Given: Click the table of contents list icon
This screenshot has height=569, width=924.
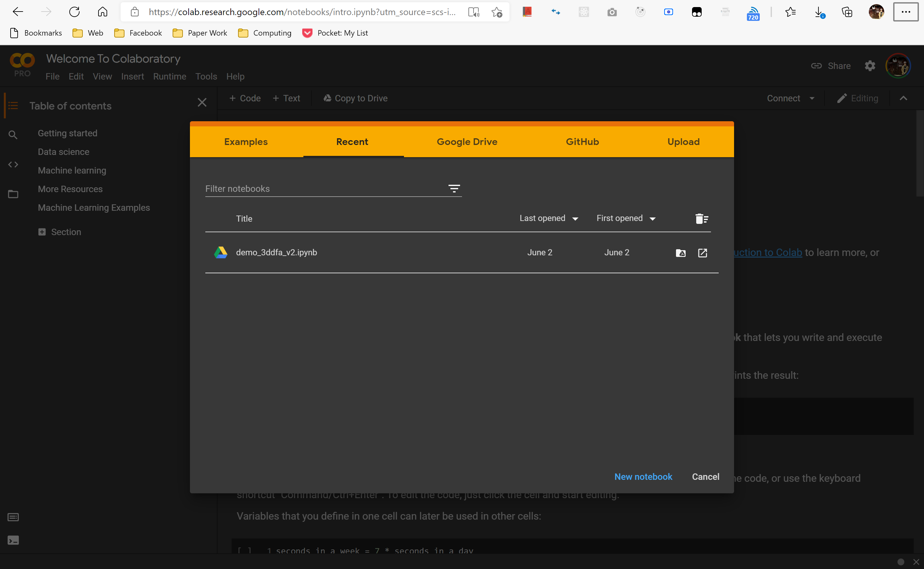Looking at the screenshot, I should click(x=13, y=106).
